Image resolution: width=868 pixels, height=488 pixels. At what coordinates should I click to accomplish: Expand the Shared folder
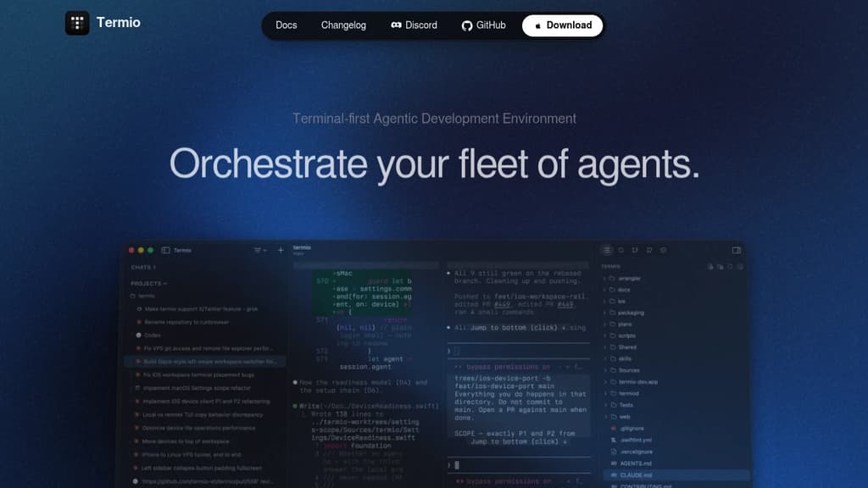(620, 347)
